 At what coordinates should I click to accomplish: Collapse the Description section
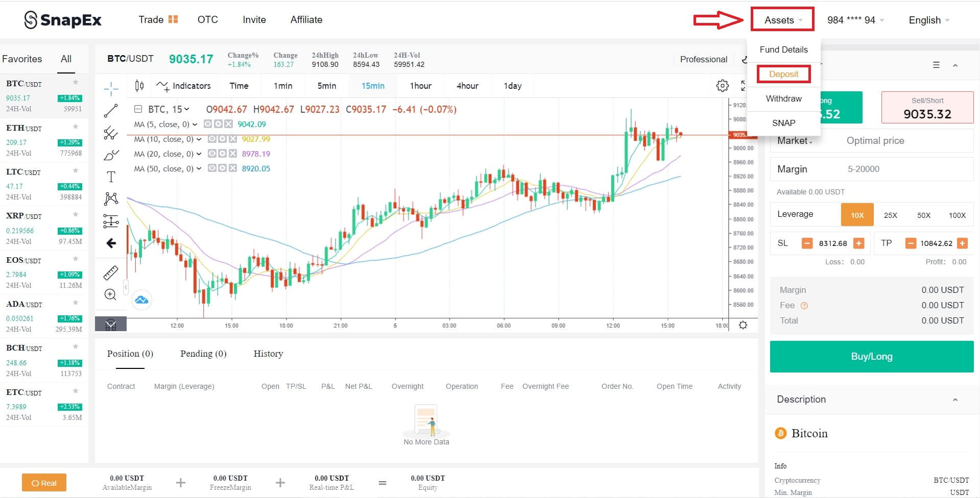point(955,400)
